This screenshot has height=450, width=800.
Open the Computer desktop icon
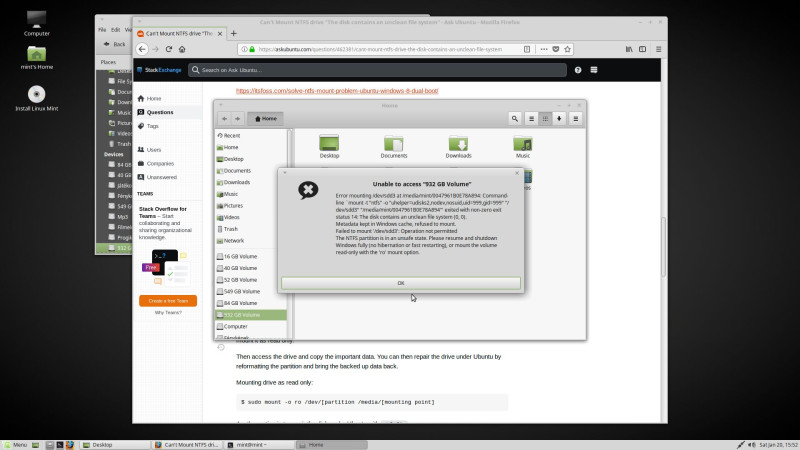[x=37, y=23]
